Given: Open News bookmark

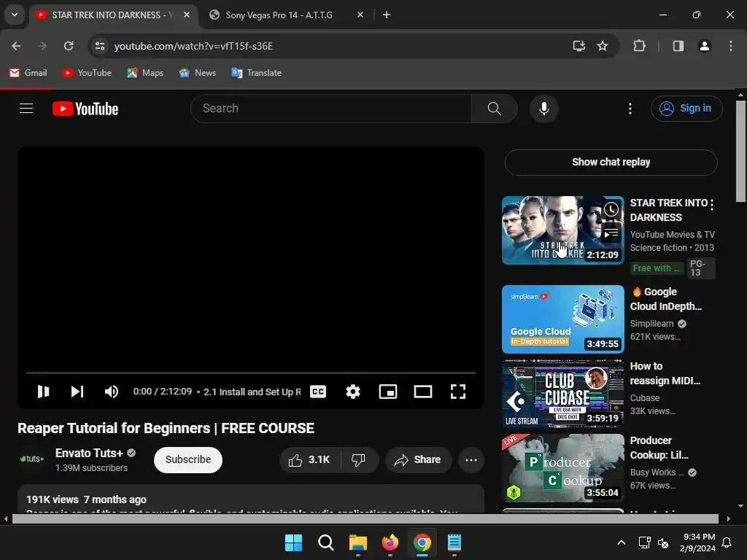Looking at the screenshot, I should (197, 73).
